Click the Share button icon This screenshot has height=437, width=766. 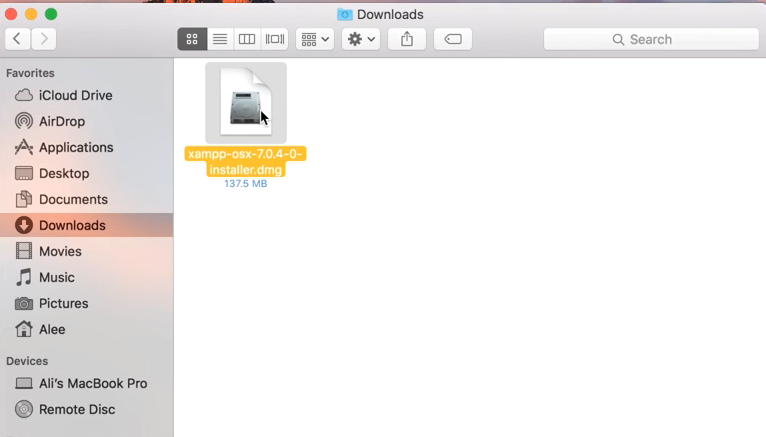click(x=407, y=39)
